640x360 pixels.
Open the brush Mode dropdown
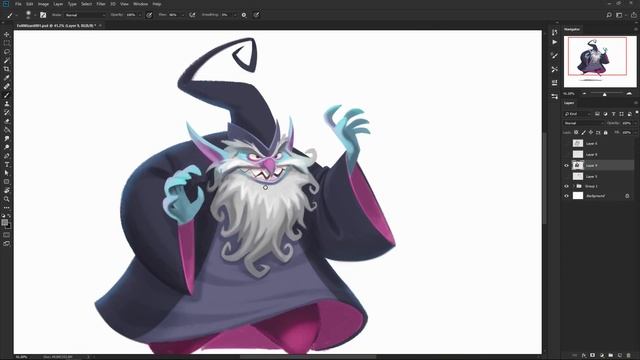(85, 15)
